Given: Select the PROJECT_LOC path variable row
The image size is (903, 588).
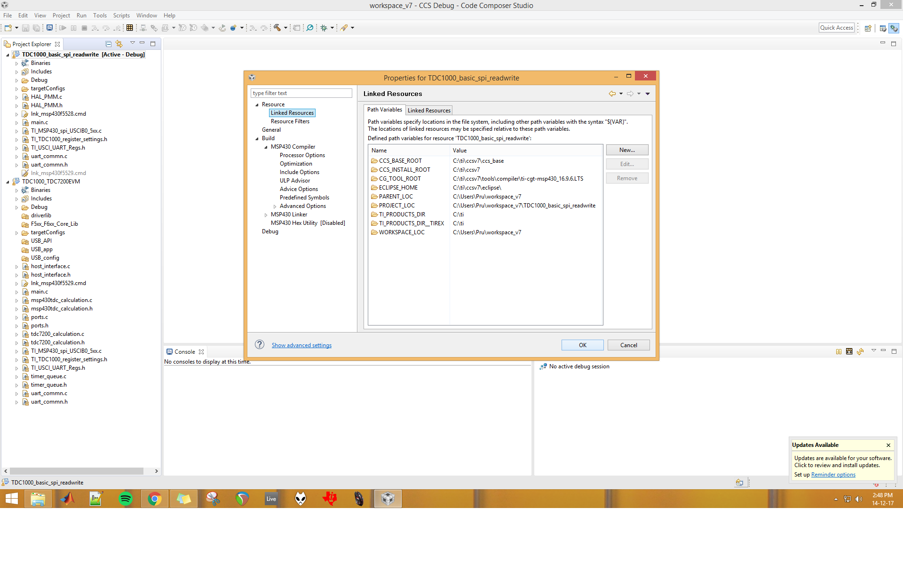Looking at the screenshot, I should (x=485, y=206).
